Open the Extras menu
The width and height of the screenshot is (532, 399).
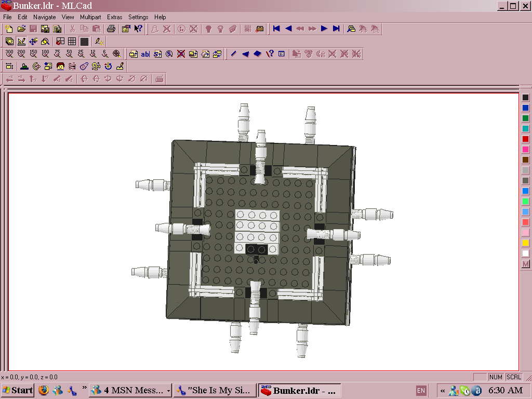tap(114, 17)
